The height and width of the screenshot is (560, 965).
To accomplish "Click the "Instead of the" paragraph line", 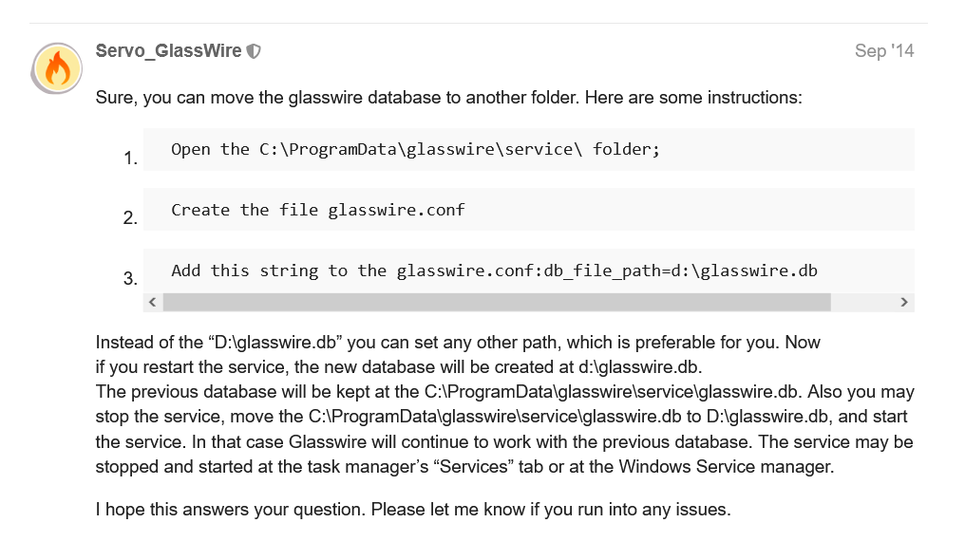I will 458,342.
